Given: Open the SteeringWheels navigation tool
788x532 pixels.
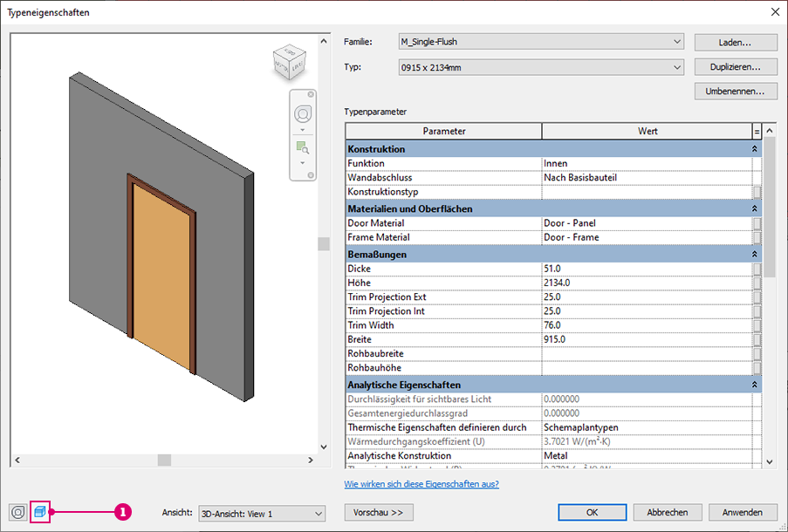Looking at the screenshot, I should [x=303, y=114].
